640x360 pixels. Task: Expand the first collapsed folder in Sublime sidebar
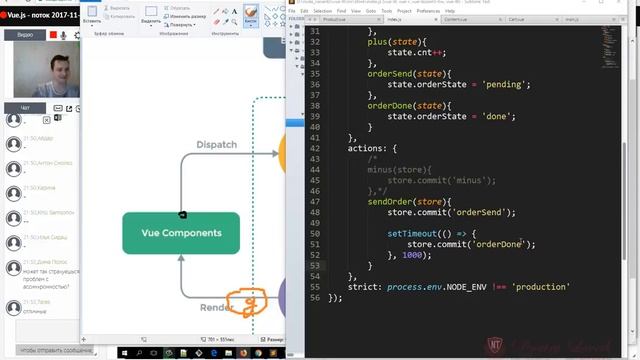coord(291,27)
